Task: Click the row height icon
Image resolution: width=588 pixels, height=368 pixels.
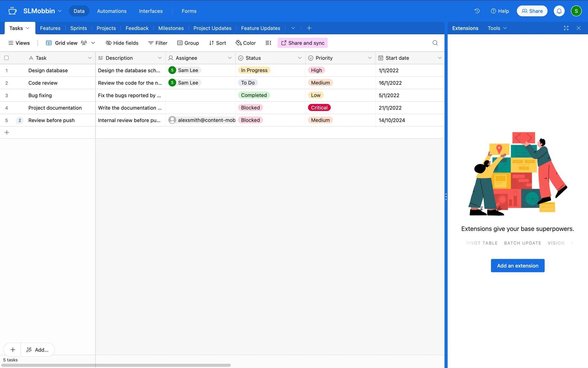Action: tap(268, 43)
